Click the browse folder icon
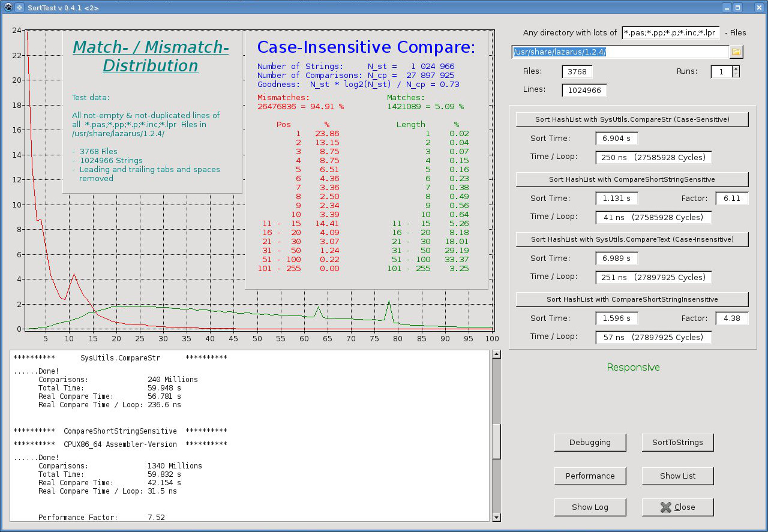768x532 pixels. (x=736, y=52)
